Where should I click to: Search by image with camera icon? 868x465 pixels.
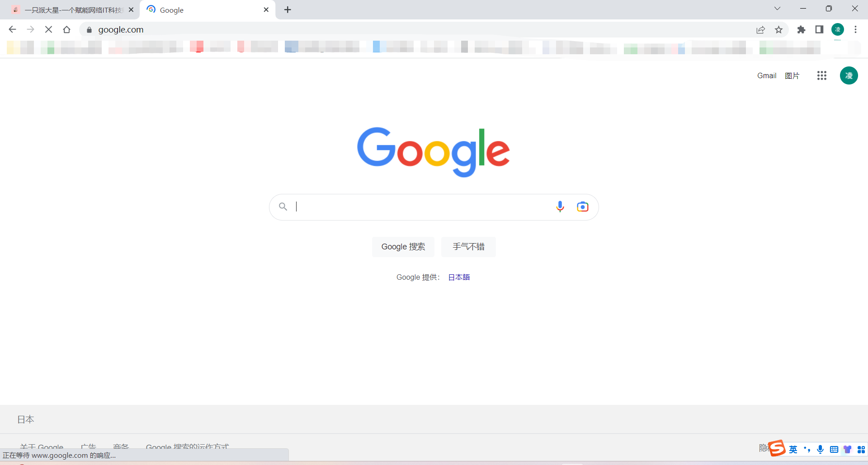point(583,207)
